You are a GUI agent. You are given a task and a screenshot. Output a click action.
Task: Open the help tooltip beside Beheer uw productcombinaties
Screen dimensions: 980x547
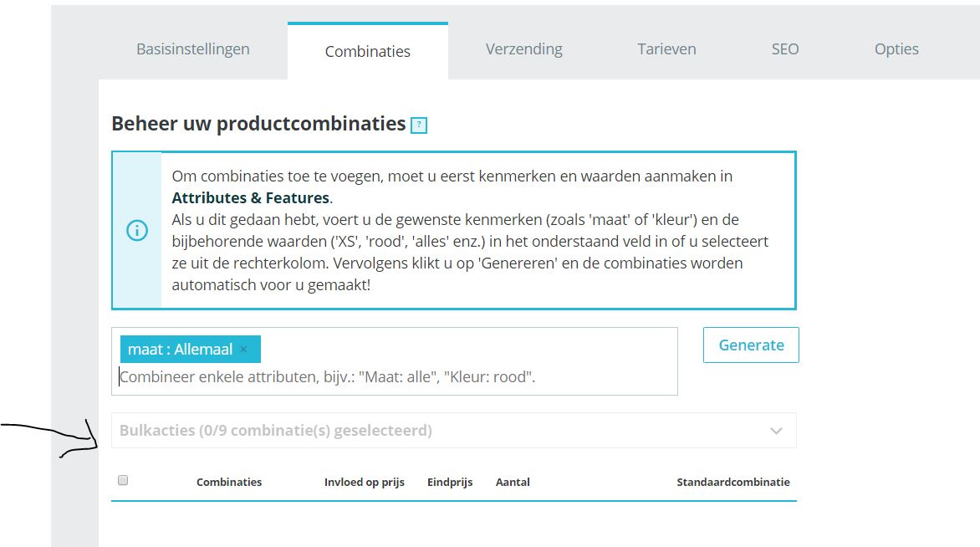point(419,125)
